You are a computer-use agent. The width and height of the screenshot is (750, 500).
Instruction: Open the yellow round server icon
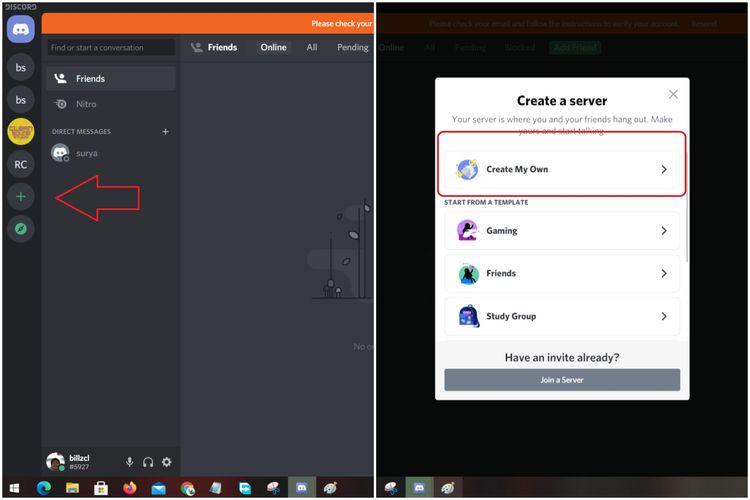(x=21, y=132)
